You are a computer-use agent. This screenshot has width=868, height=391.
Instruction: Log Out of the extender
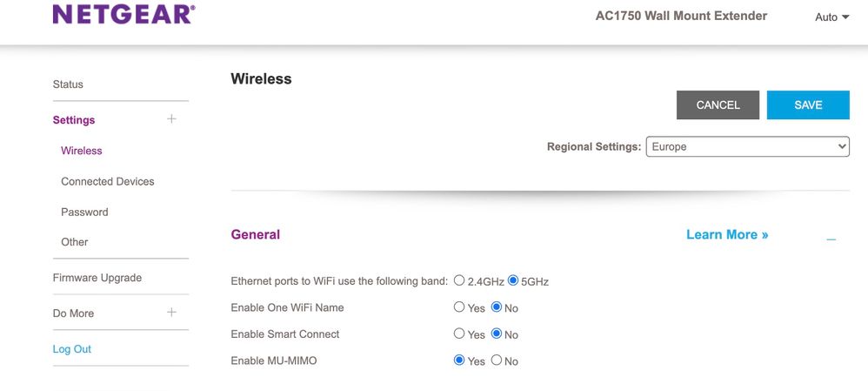pos(71,349)
